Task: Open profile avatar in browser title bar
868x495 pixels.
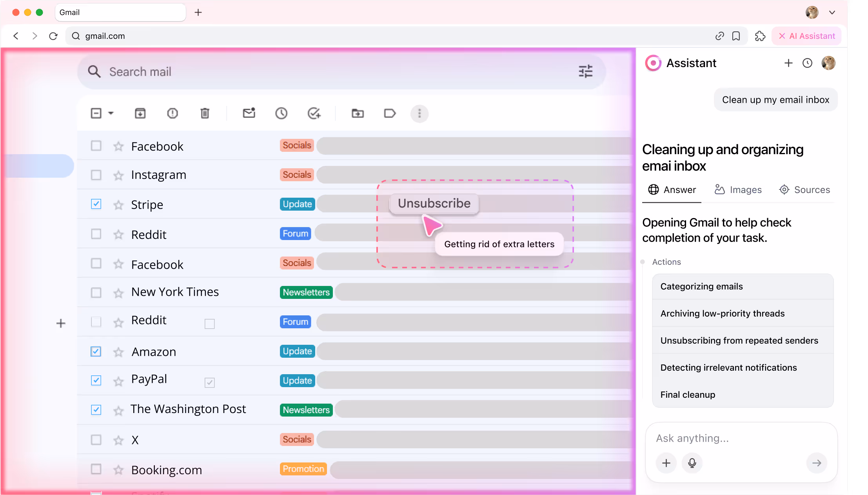Action: [812, 13]
